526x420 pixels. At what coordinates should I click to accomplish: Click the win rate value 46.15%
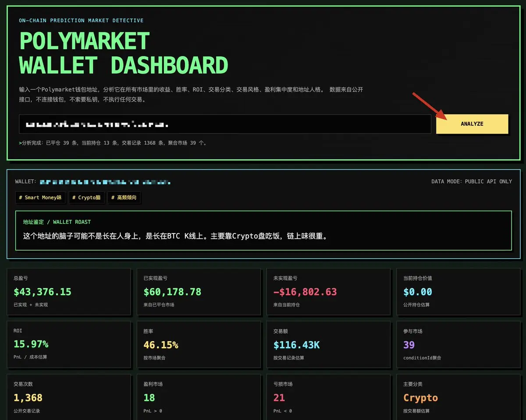[161, 345]
